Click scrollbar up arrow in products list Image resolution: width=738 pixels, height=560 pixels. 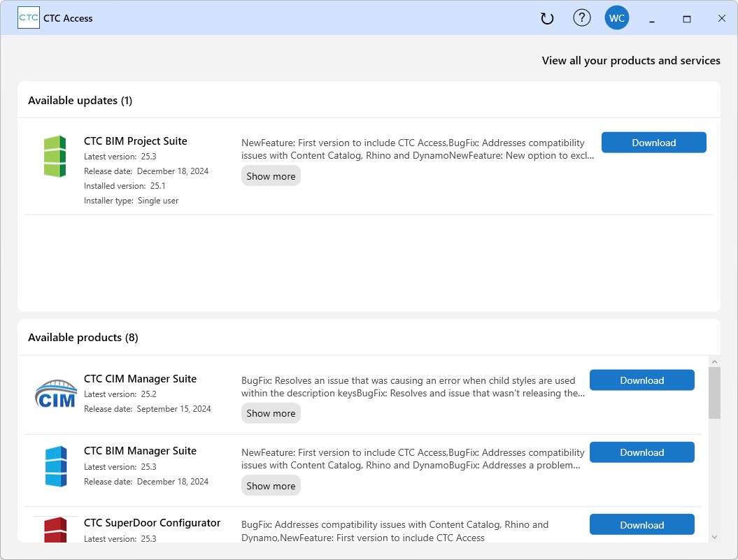coord(714,361)
